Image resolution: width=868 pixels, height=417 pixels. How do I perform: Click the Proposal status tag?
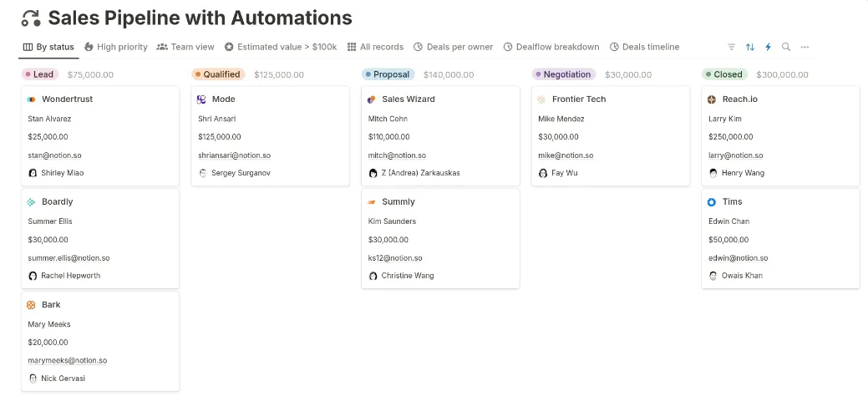point(388,74)
